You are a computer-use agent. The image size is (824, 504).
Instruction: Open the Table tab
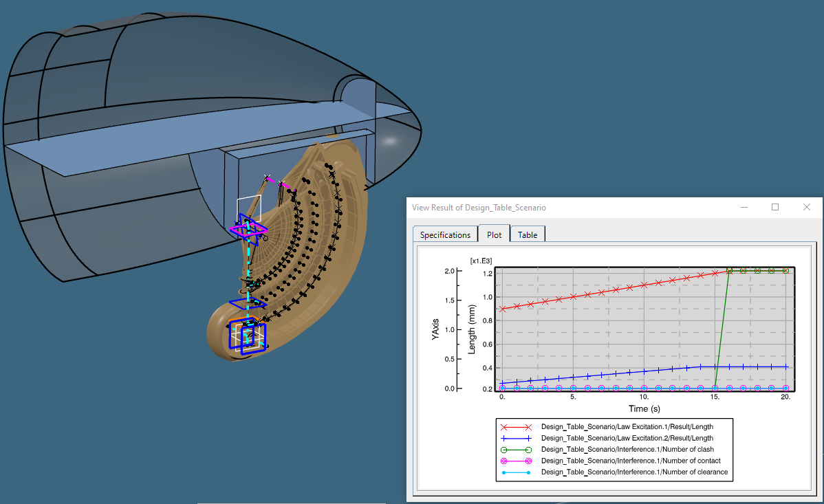(527, 234)
